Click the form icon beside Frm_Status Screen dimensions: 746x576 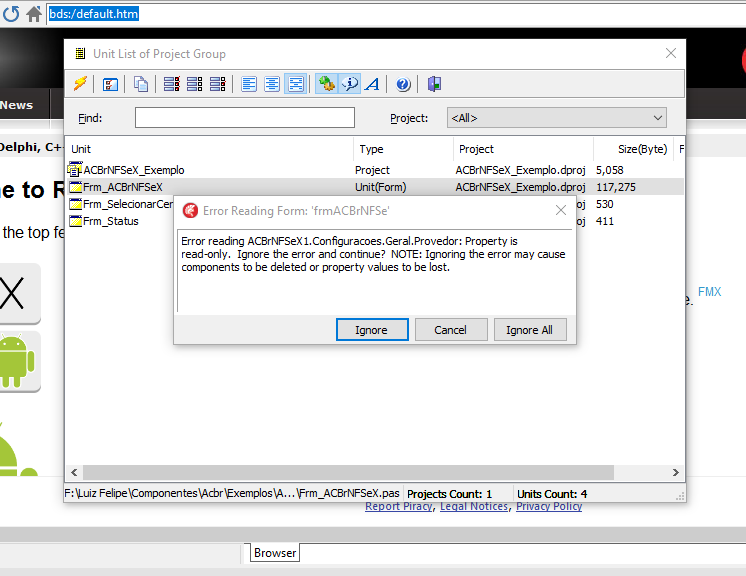point(75,221)
